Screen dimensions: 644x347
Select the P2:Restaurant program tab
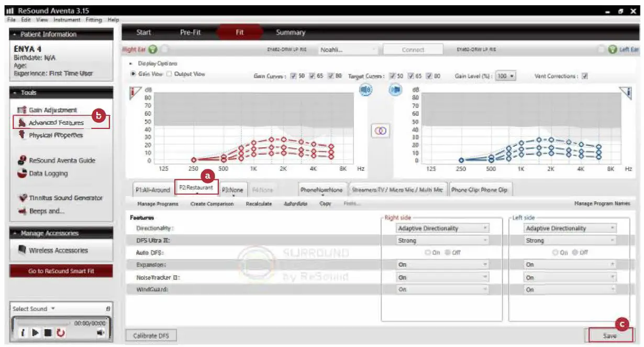(196, 188)
